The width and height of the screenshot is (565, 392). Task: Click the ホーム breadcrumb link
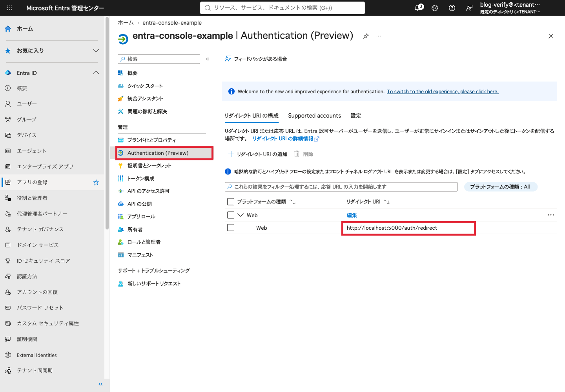pyautogui.click(x=126, y=23)
